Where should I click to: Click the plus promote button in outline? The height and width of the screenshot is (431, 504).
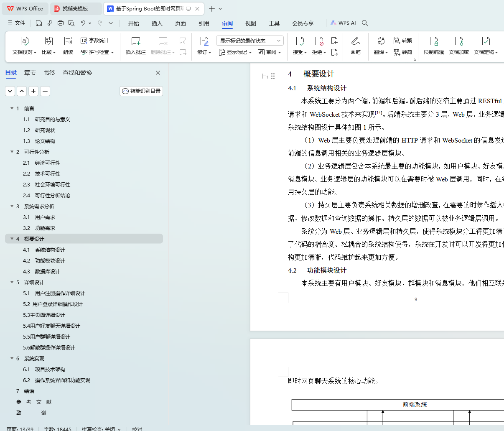click(33, 91)
